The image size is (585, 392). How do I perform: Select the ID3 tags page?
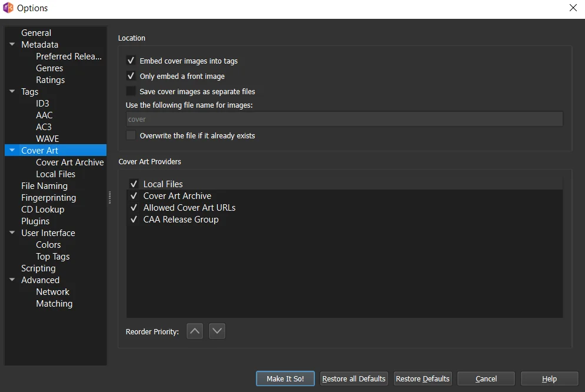point(43,103)
